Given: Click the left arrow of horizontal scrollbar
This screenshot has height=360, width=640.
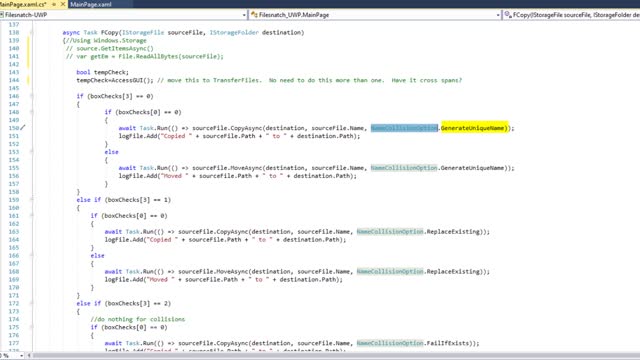Looking at the screenshot, I should coord(29,356).
